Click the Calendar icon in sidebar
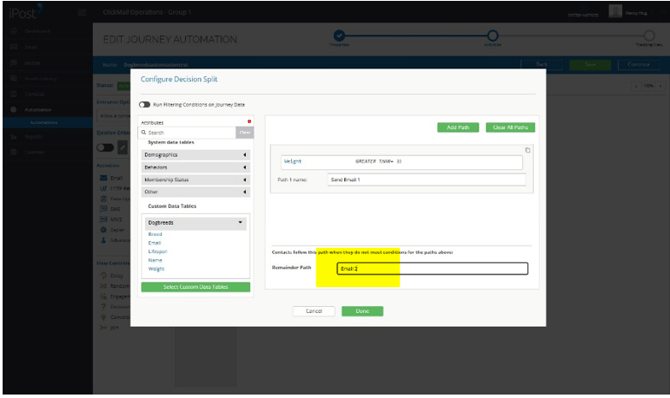670x398 pixels. [x=14, y=152]
